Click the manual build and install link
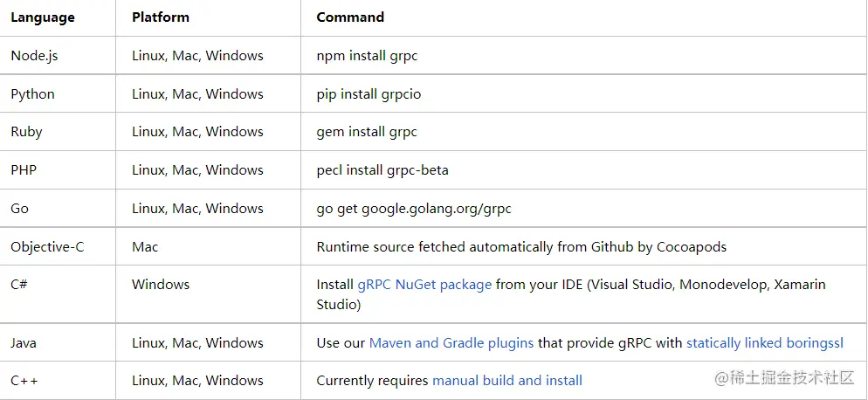The image size is (868, 400). pos(507,381)
